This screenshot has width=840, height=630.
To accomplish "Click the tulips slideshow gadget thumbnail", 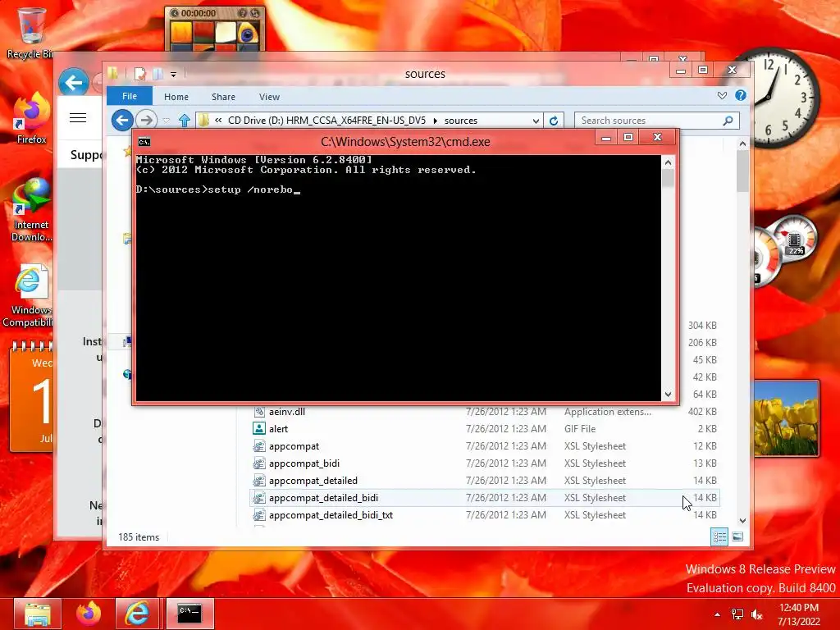I will tap(786, 418).
